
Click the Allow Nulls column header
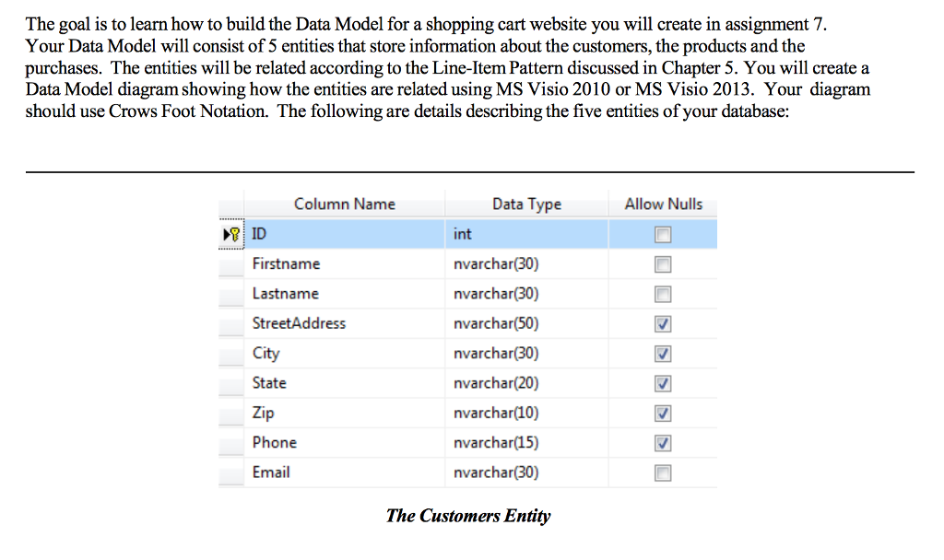click(x=663, y=204)
